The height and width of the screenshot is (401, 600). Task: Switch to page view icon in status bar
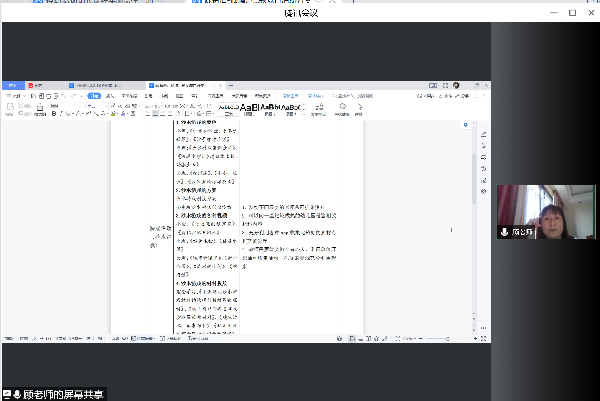352,339
